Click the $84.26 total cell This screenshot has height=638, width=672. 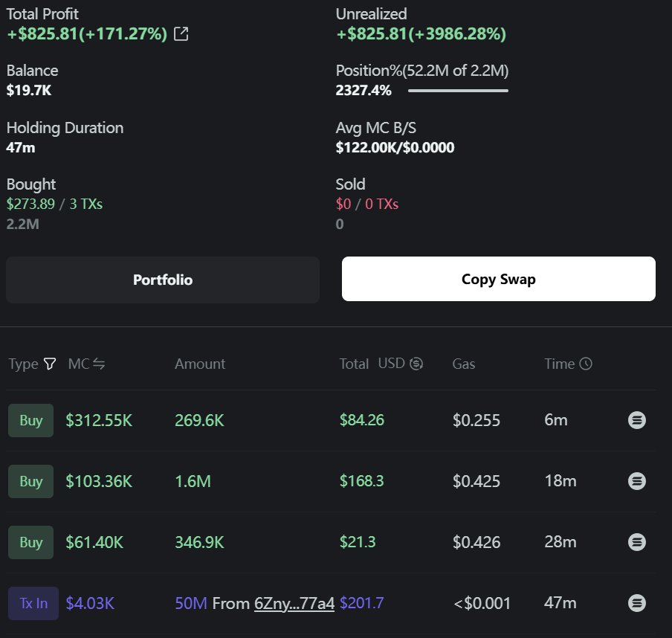[x=362, y=420]
